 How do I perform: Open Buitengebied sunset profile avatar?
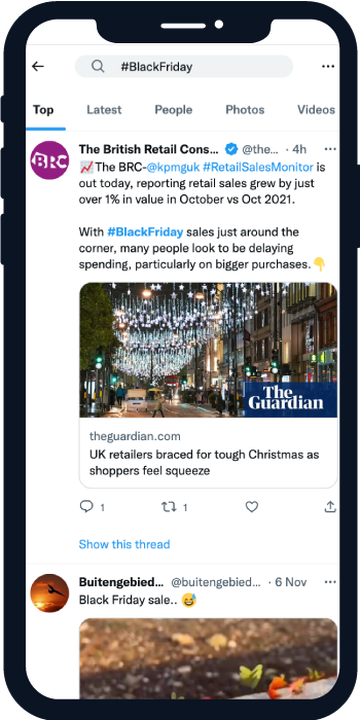(50, 593)
